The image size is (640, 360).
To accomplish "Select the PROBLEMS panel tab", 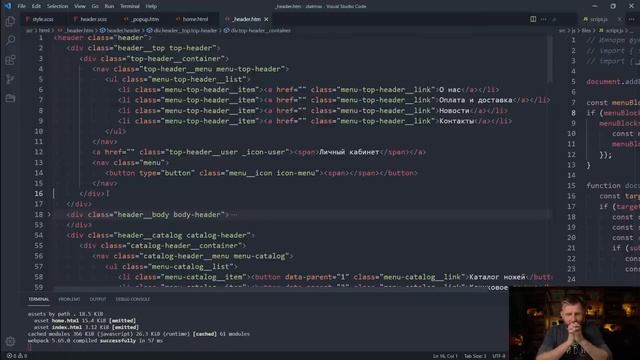I will (x=69, y=299).
